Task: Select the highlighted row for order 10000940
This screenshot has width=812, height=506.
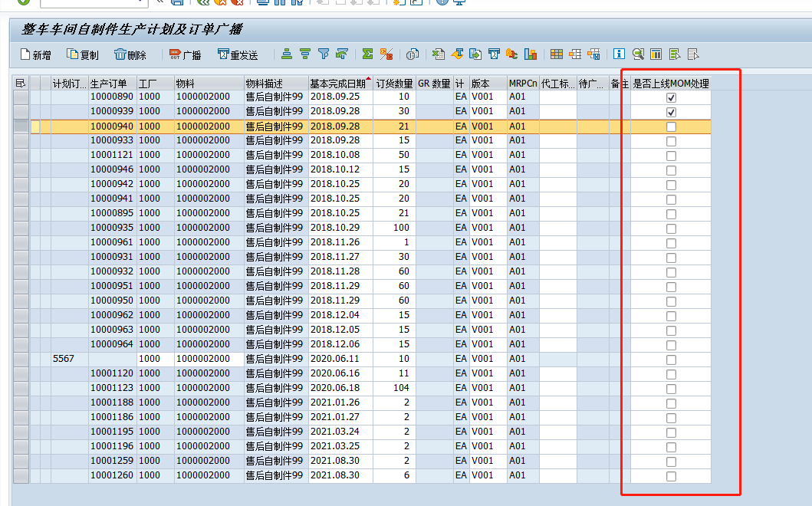Action: click(x=21, y=125)
